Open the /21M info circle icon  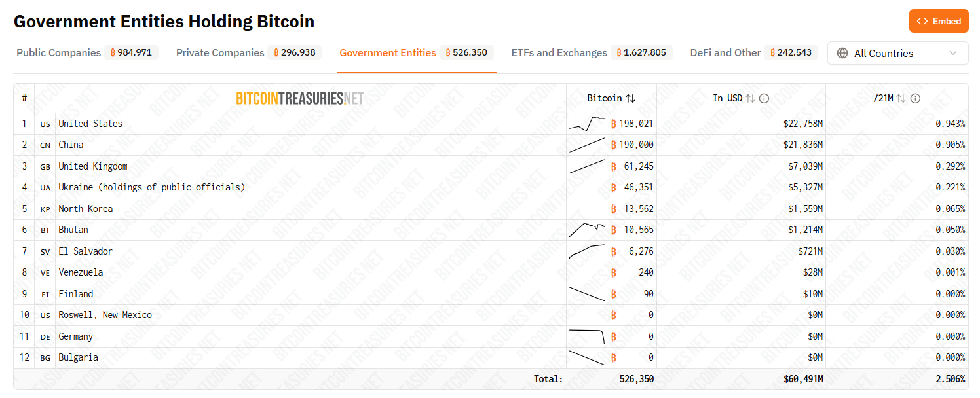coord(916,98)
